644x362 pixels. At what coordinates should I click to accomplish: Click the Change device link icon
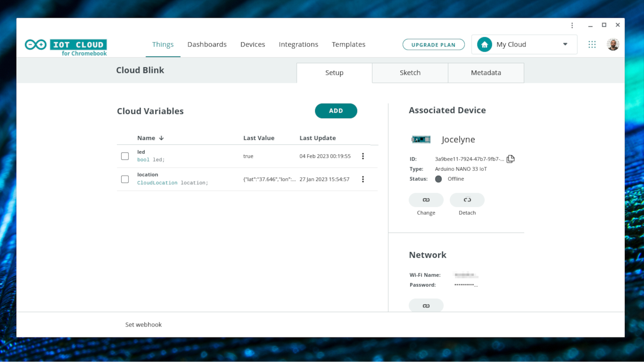tap(426, 200)
